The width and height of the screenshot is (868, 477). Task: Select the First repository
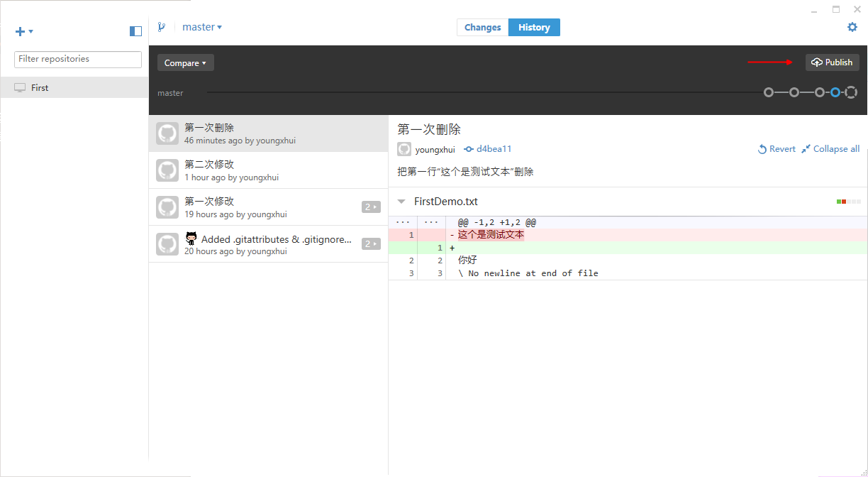74,87
